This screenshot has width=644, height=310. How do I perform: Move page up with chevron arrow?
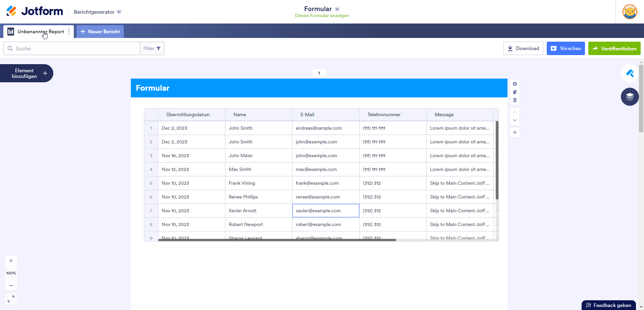(x=515, y=112)
